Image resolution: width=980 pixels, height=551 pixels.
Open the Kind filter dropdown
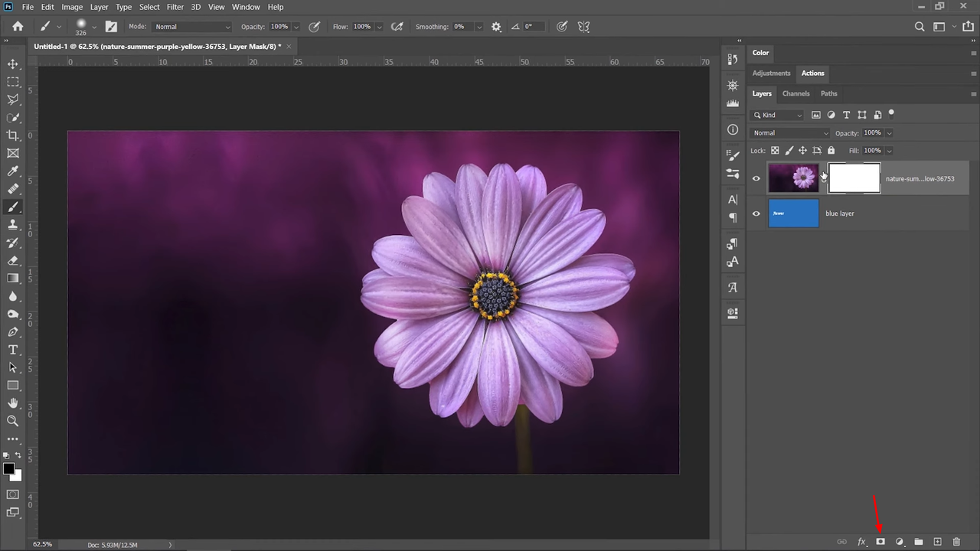(778, 115)
